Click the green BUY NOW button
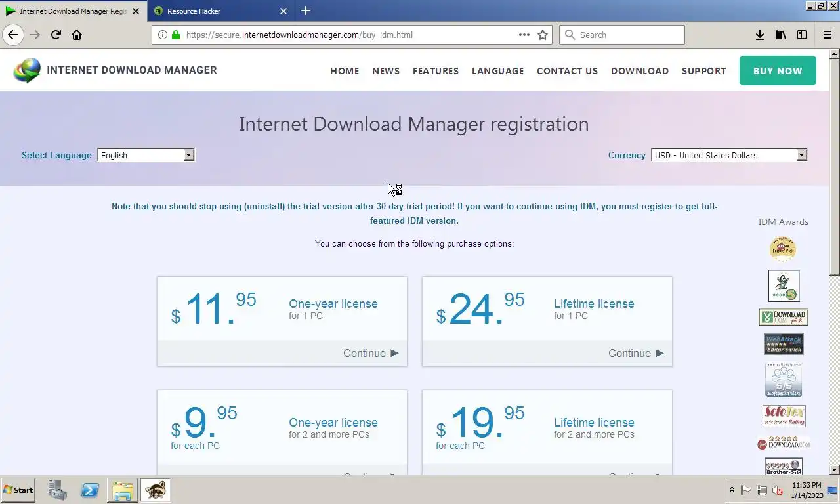 pos(778,71)
